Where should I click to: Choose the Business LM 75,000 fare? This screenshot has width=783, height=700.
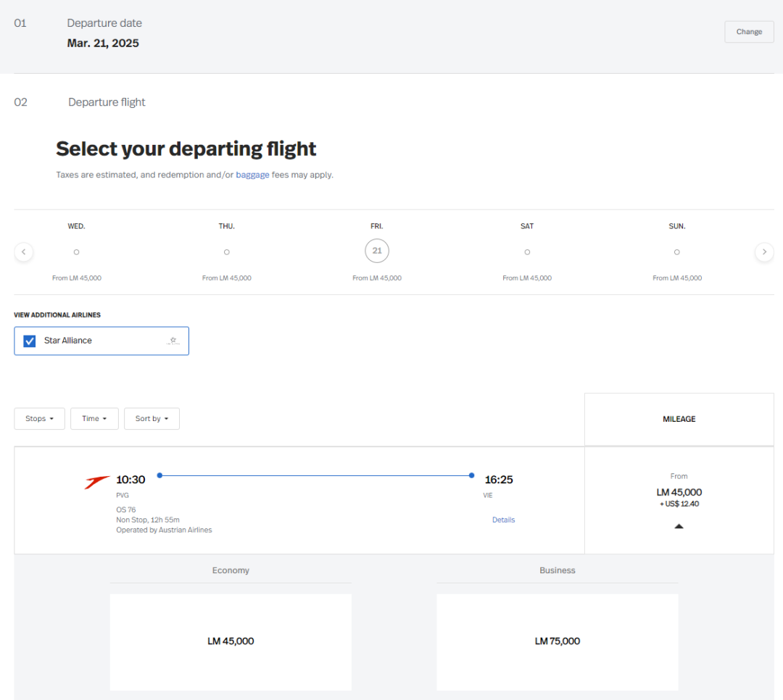click(x=557, y=641)
